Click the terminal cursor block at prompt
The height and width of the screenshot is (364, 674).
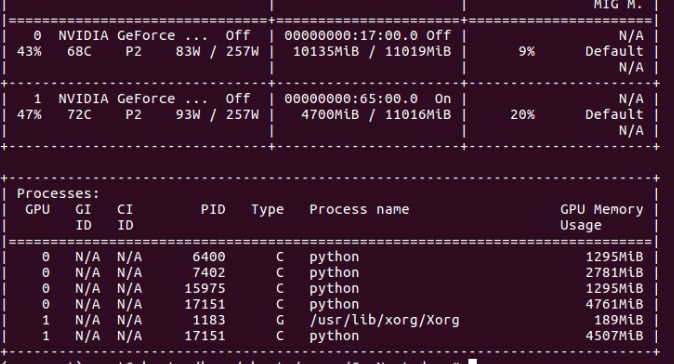click(472, 361)
